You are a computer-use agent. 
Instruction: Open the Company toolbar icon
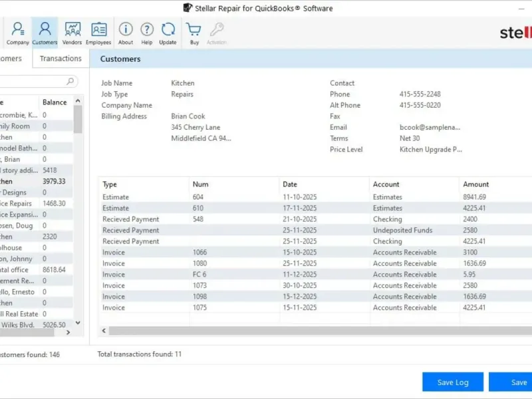coord(18,33)
